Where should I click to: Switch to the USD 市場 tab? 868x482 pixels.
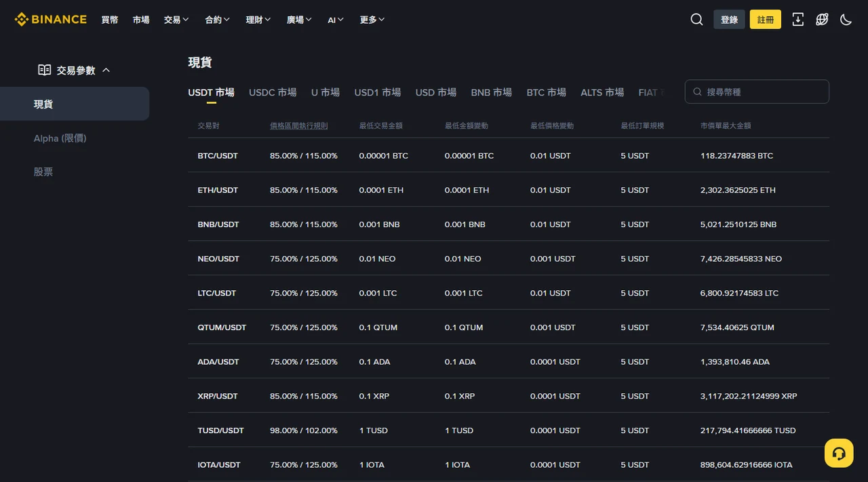pos(436,92)
